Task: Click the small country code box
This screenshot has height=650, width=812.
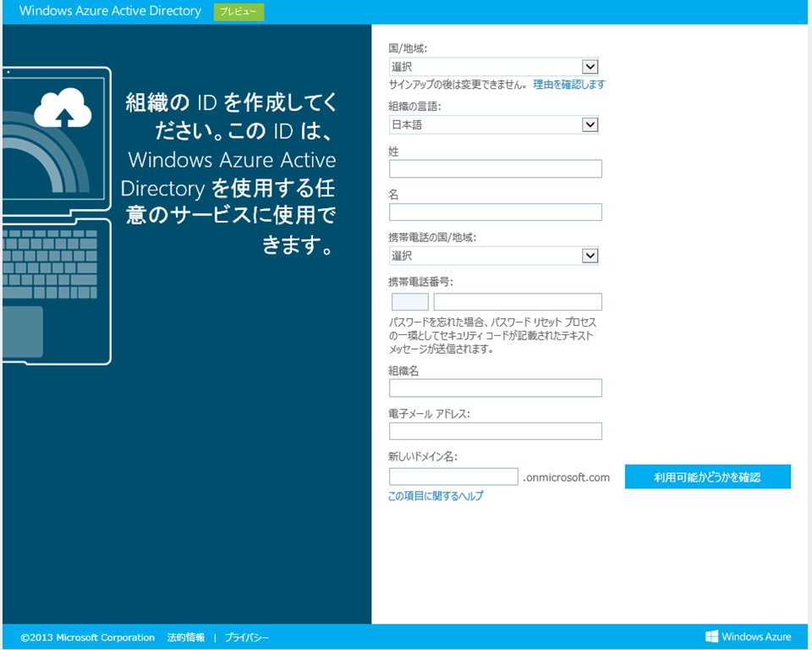Action: click(410, 302)
